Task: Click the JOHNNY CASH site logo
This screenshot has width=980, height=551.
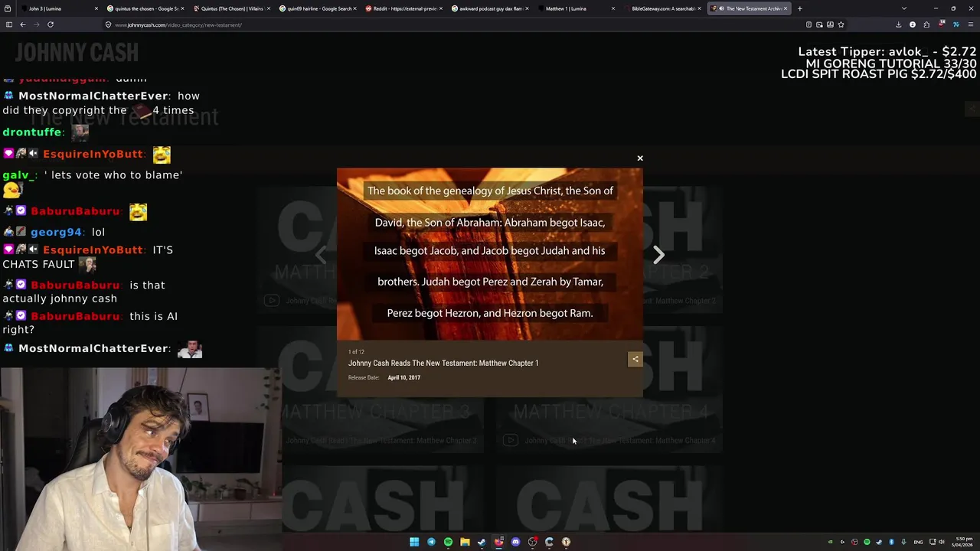Action: (x=77, y=52)
